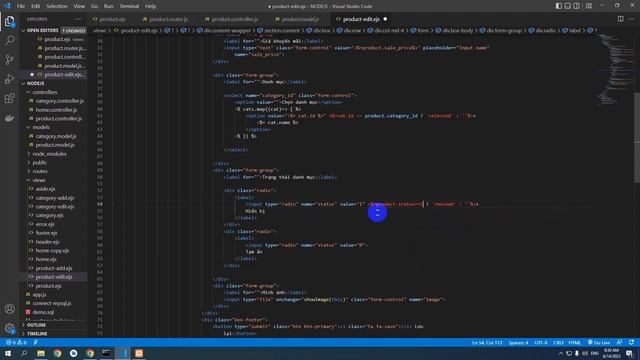640x360 pixels.
Task: Click the Explorer more actions ellipsis
Action: point(78,19)
